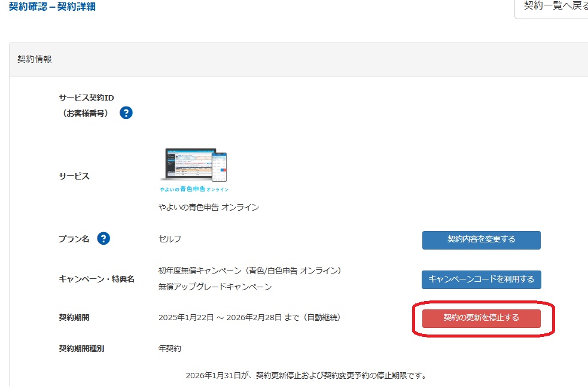Click the 2026年1月31日 deadline notice text

pos(305,376)
